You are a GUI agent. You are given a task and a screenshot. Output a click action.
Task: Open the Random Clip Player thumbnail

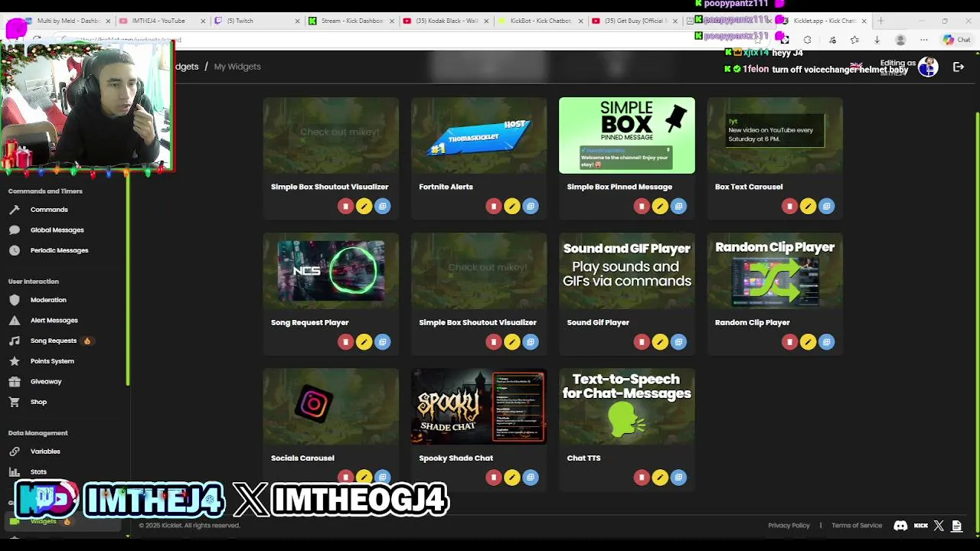tap(775, 271)
